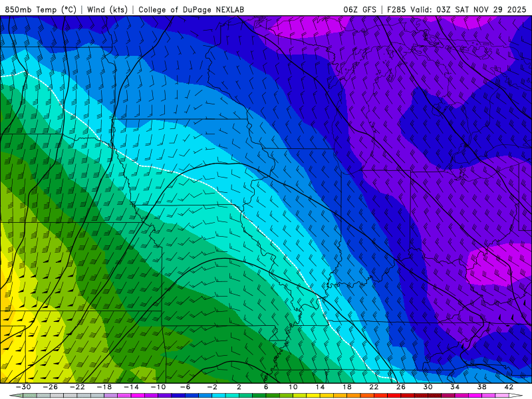
Task: Click the 18 label on the color scale
Action: click(346, 387)
